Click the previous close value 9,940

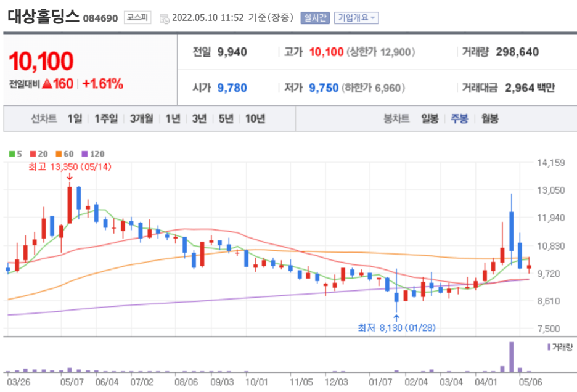[232, 52]
